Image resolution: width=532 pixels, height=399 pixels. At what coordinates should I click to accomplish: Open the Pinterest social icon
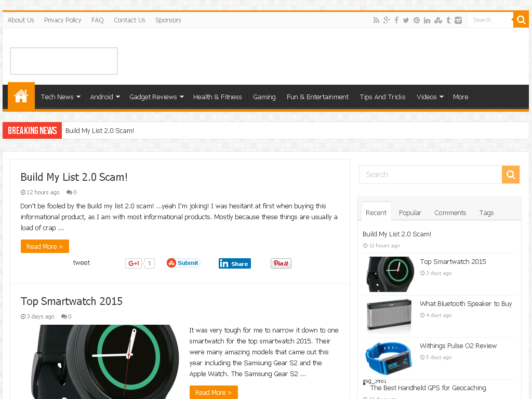pyautogui.click(x=417, y=20)
